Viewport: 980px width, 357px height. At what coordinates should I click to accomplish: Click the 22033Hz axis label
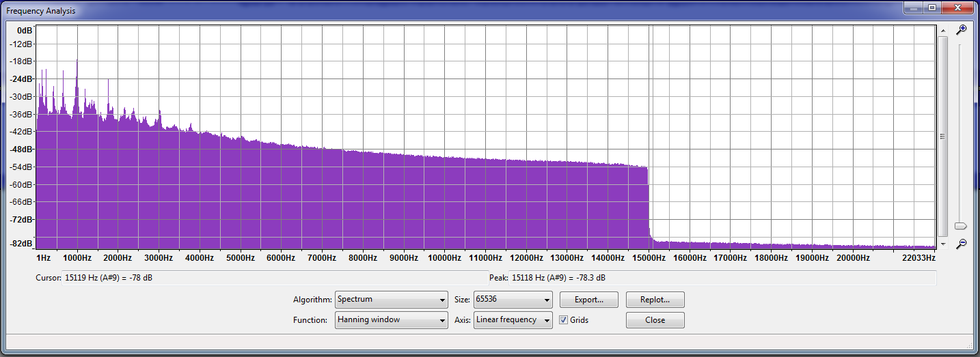point(918,258)
